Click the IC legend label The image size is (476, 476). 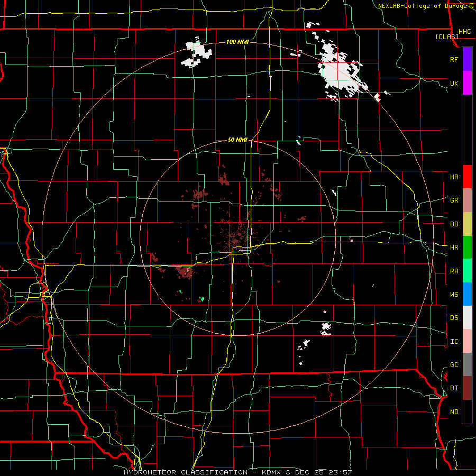point(454,342)
